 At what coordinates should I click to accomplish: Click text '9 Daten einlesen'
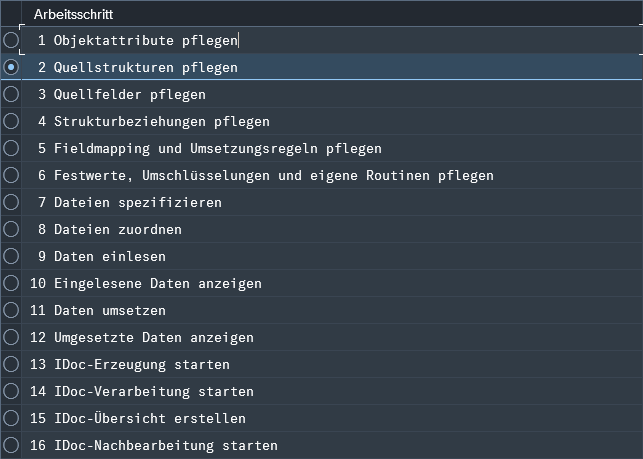[x=102, y=257]
